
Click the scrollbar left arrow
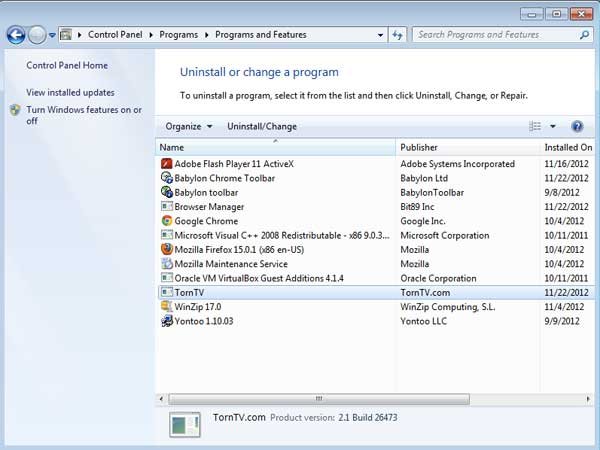161,399
